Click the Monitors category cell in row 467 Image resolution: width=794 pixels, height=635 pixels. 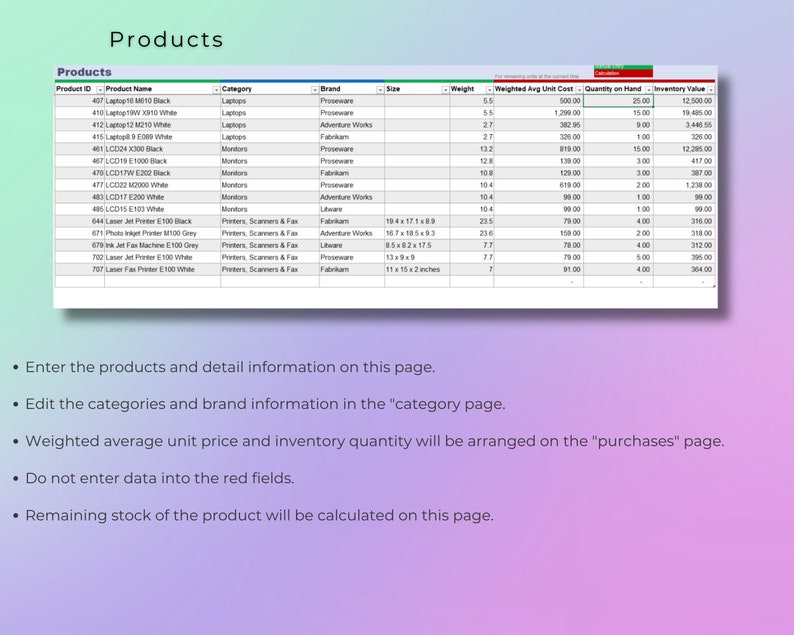click(x=269, y=161)
